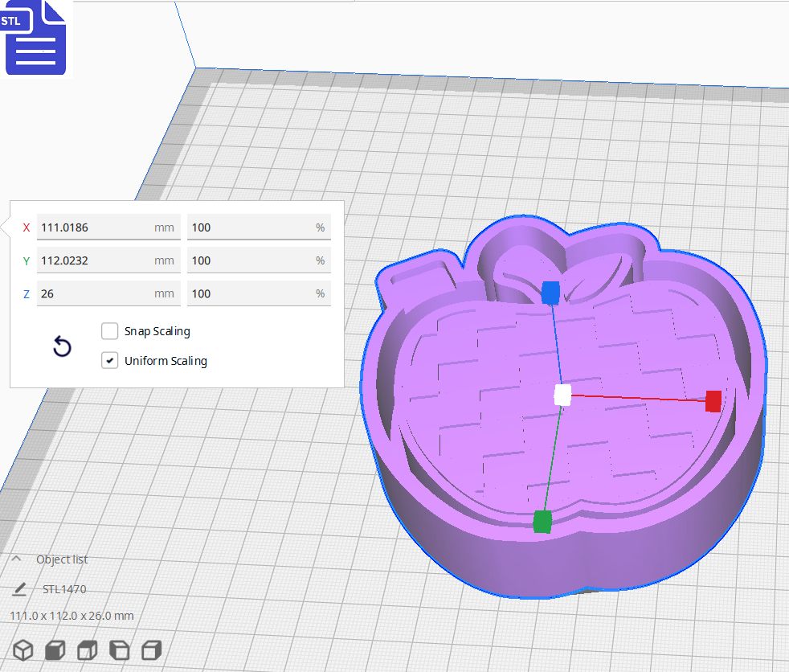Toggle the Snap Scaling checkbox on
The image size is (789, 672).
pos(109,331)
